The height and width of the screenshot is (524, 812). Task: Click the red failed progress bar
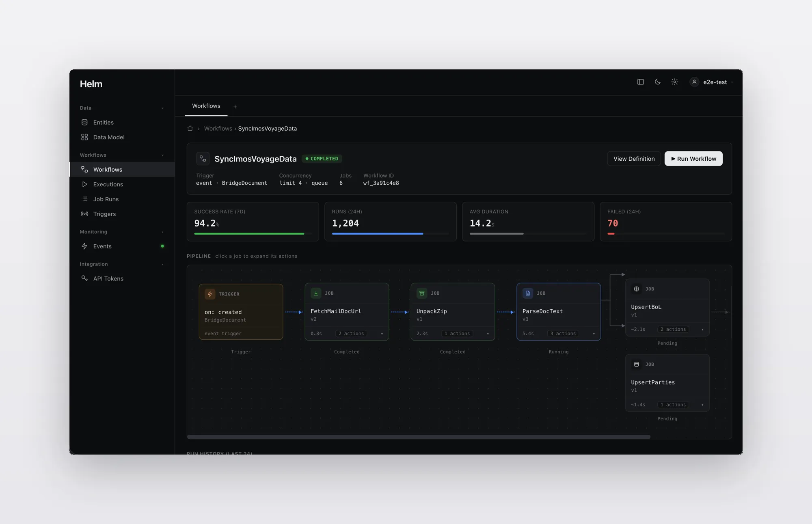pyautogui.click(x=611, y=234)
